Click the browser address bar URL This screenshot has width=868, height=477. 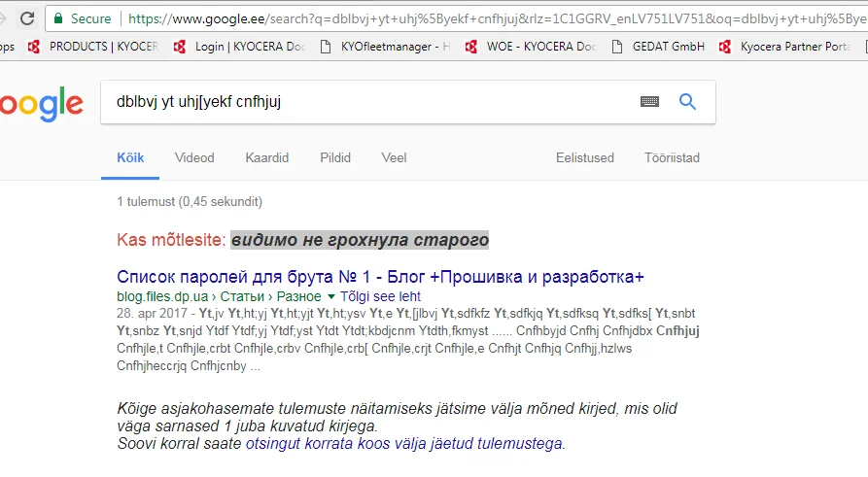(497, 18)
